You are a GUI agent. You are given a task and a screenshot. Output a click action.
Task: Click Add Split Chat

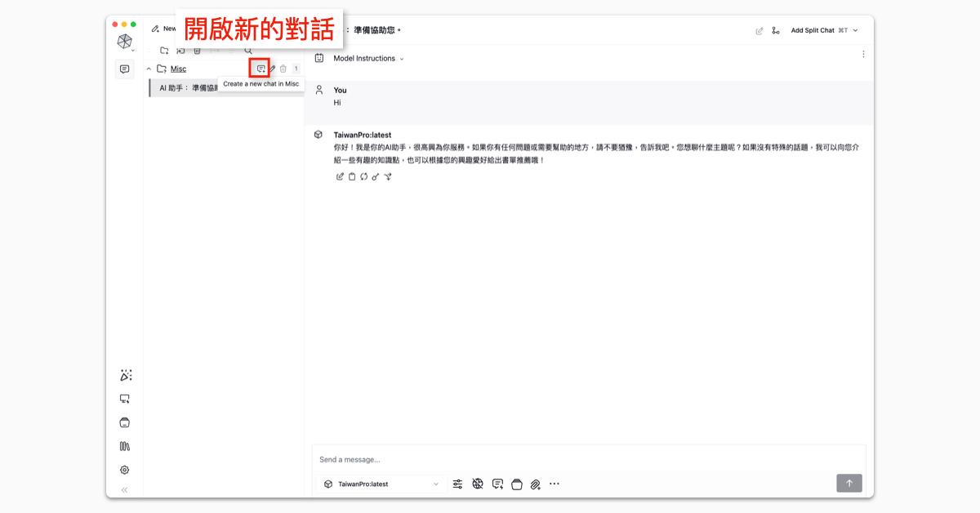(x=813, y=30)
